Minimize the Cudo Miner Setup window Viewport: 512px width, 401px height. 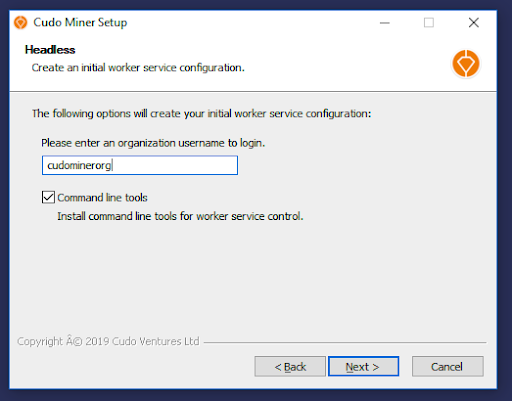click(x=385, y=23)
